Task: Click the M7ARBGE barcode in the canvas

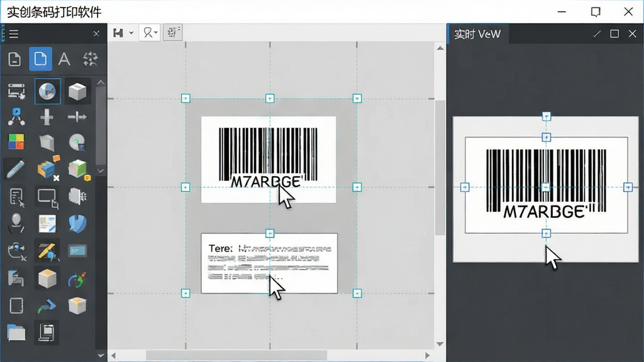Action: 268,159
